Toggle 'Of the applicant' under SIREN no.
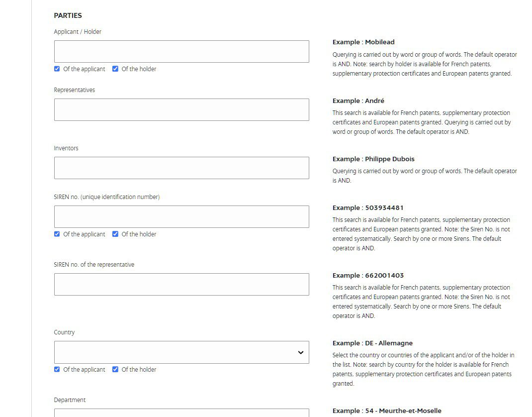The width and height of the screenshot is (532, 417). 57,234
